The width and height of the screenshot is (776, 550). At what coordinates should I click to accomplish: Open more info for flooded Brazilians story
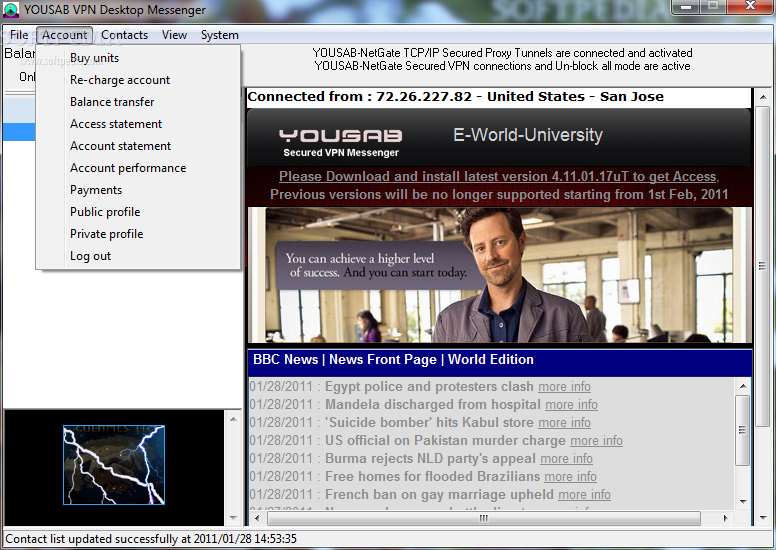pos(570,476)
